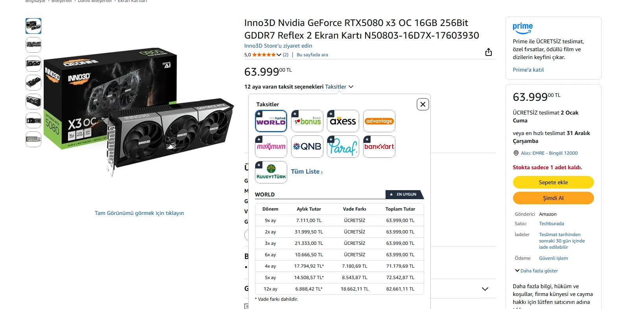
Task: Pick the Paraf card icon
Action: coord(343,146)
